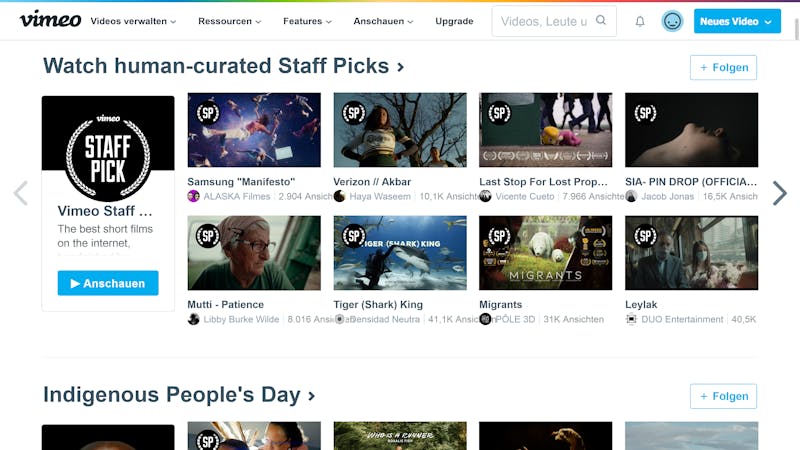Open the Tiger (Shark) King thumbnail
The width and height of the screenshot is (800, 450).
tap(400, 253)
